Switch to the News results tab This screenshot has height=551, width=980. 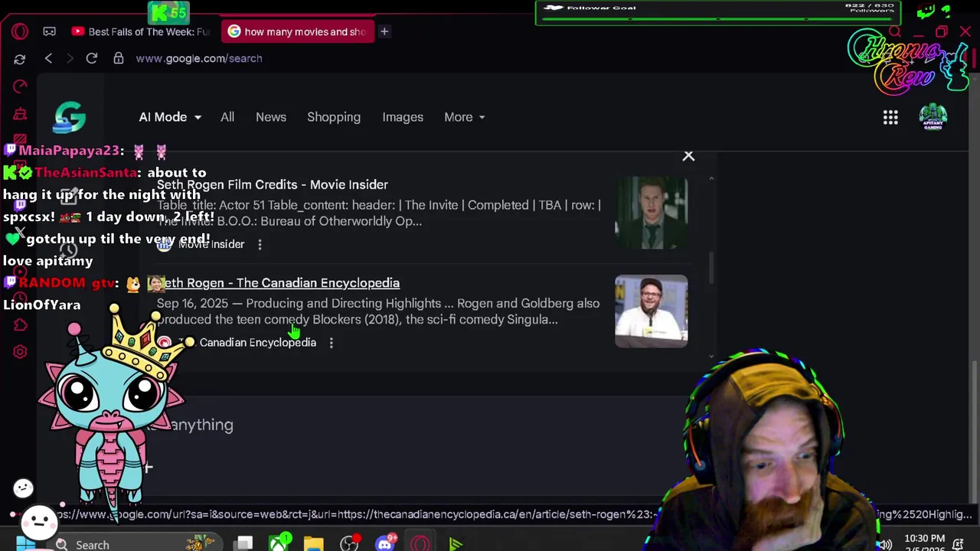pos(271,117)
